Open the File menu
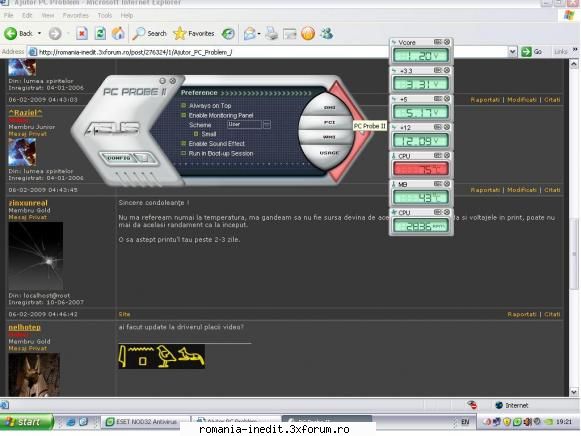Viewport: 581px width, 436px height. (x=9, y=16)
